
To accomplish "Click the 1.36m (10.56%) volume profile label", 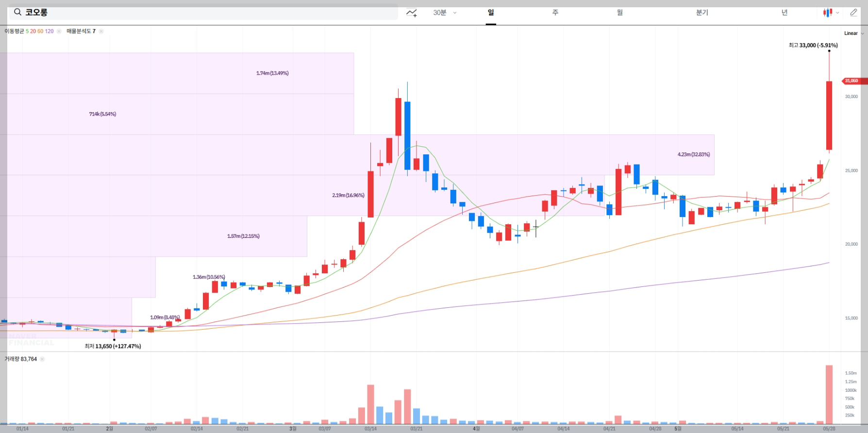I will (x=209, y=277).
